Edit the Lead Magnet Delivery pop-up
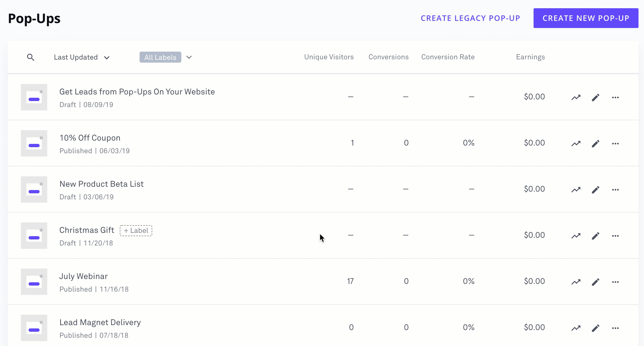 [595, 328]
